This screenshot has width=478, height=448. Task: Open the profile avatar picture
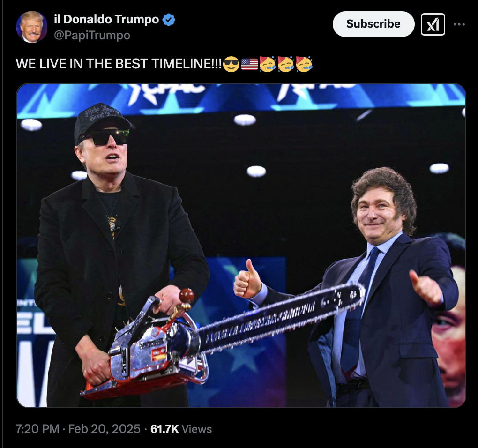(32, 27)
